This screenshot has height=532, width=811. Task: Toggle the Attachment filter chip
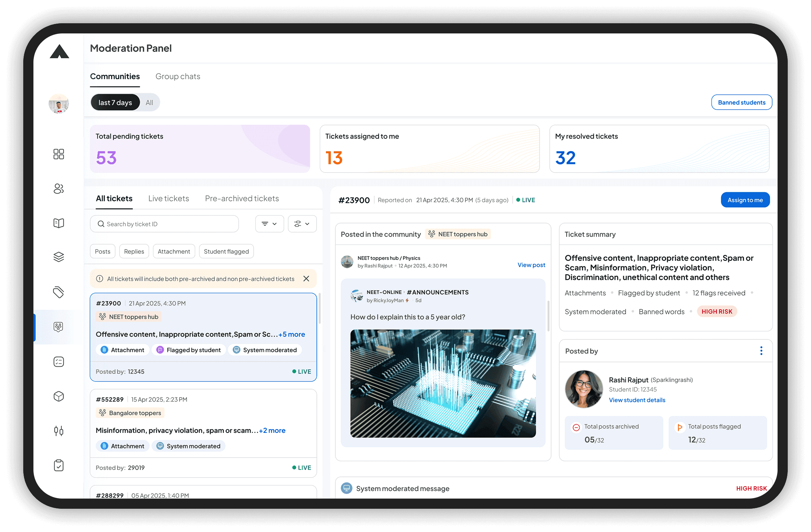pyautogui.click(x=174, y=251)
